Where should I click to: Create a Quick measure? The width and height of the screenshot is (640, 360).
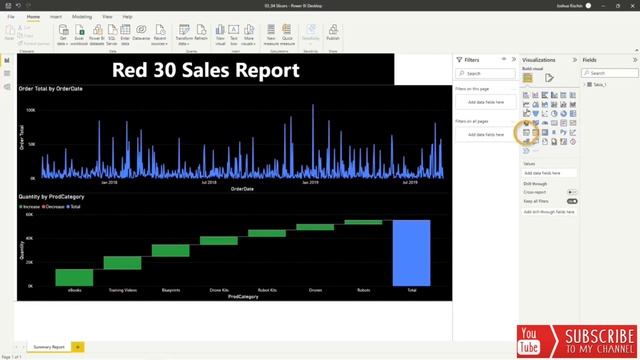(x=287, y=35)
